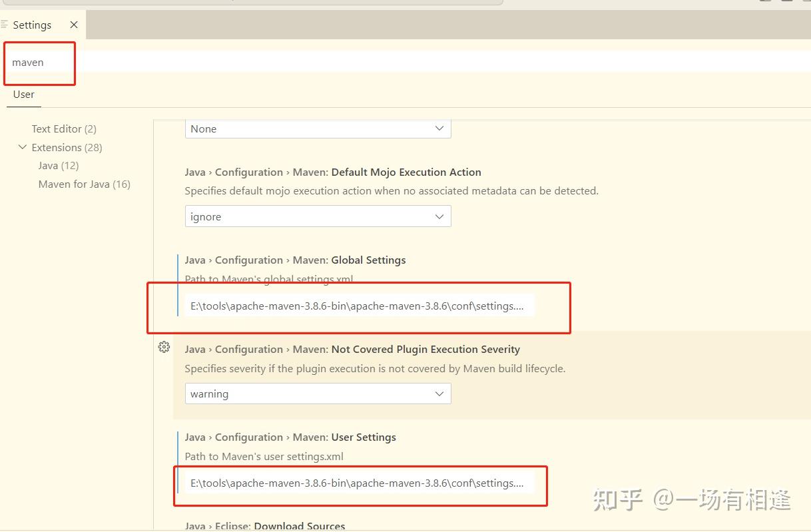The width and height of the screenshot is (811, 532).
Task: Select the Settings tab
Action: (x=33, y=25)
